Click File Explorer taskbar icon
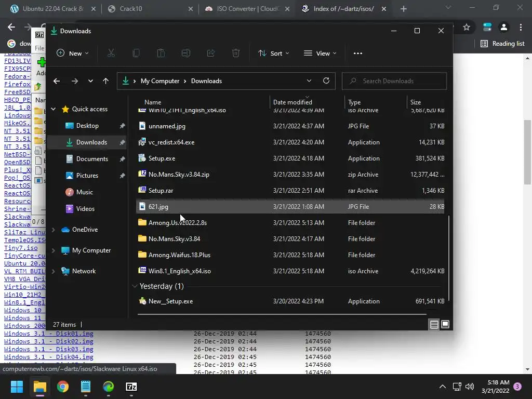 pyautogui.click(x=39, y=387)
